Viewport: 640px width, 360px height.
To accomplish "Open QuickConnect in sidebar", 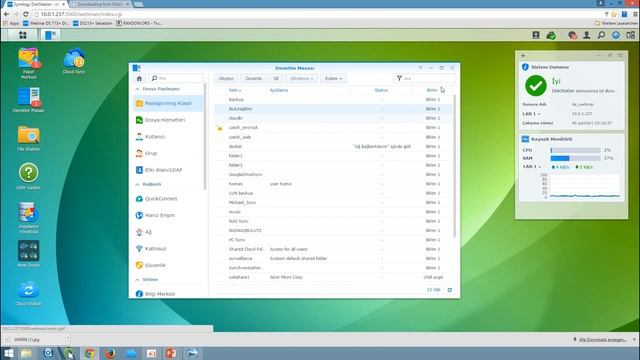I will pyautogui.click(x=168, y=199).
